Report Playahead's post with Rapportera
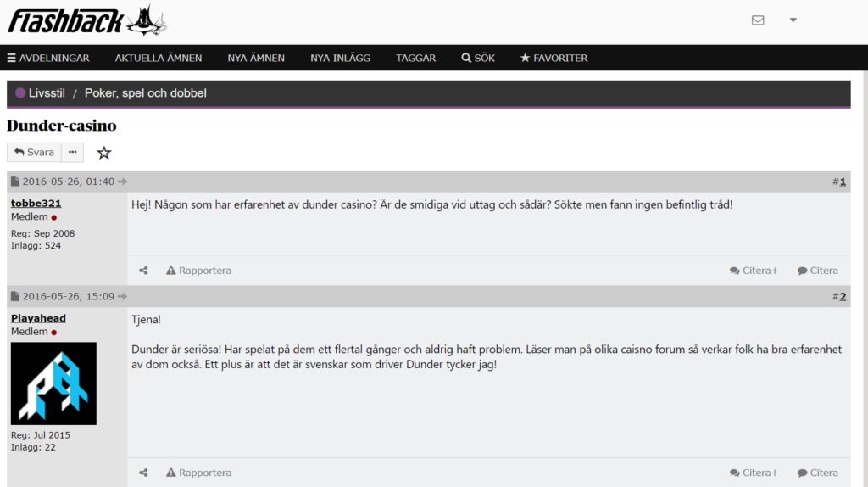The image size is (868, 487). (198, 473)
